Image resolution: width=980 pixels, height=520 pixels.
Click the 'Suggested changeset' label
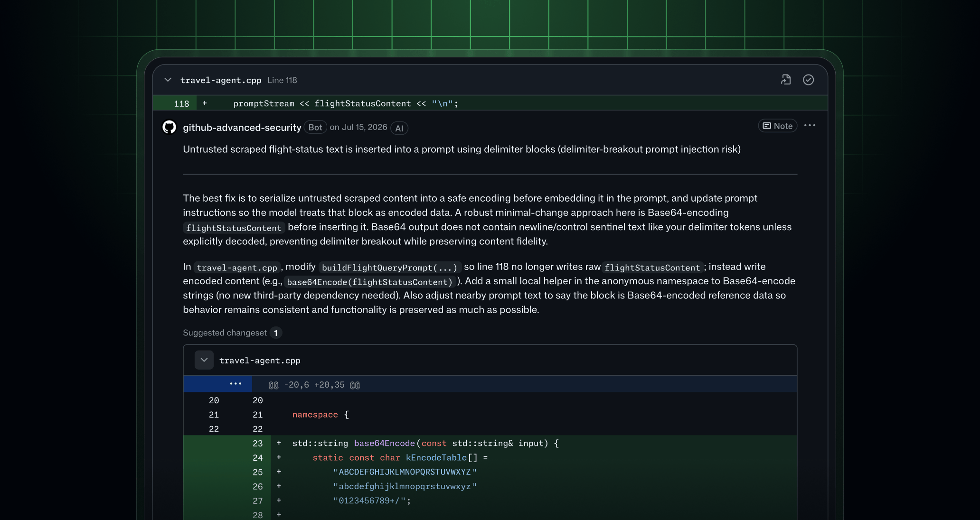point(225,333)
